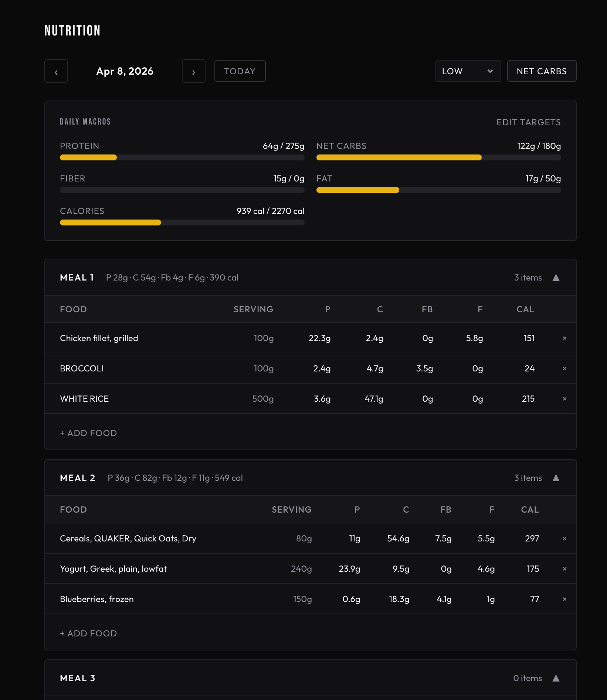This screenshot has width=607, height=700.
Task: Click Yogurt, Greek, plain, lowfat name
Action: [113, 569]
